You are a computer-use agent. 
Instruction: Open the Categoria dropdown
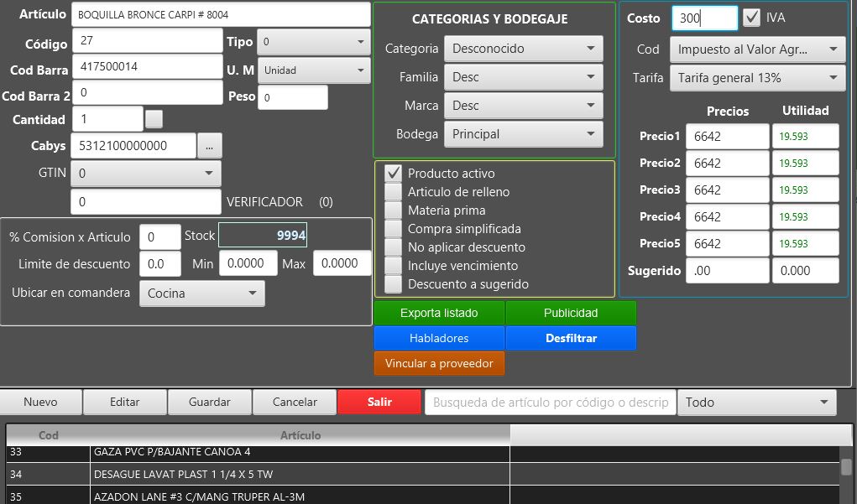pos(523,49)
